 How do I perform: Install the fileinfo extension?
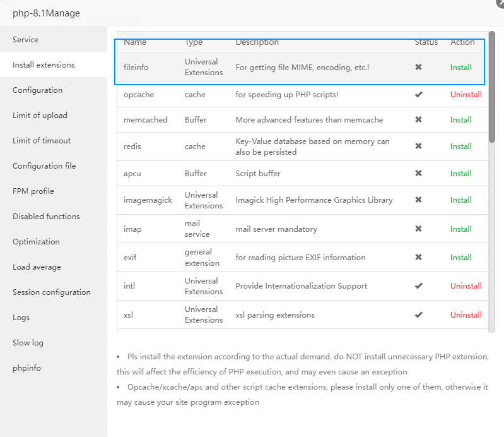460,68
